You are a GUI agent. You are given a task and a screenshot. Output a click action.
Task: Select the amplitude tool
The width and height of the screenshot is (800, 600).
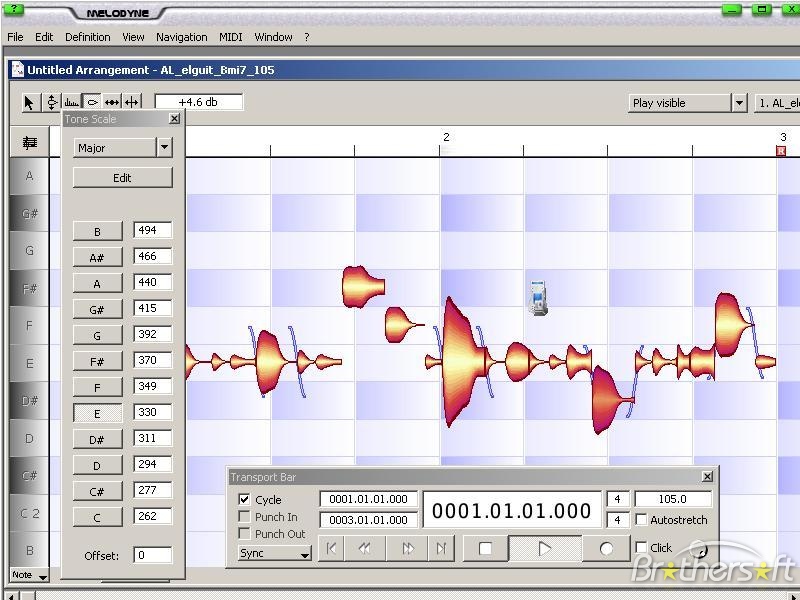click(92, 103)
